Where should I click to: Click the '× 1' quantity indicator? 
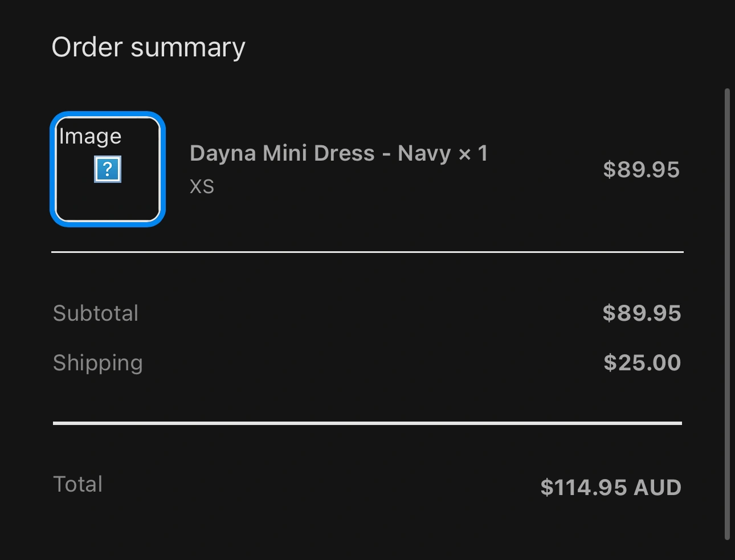(473, 153)
